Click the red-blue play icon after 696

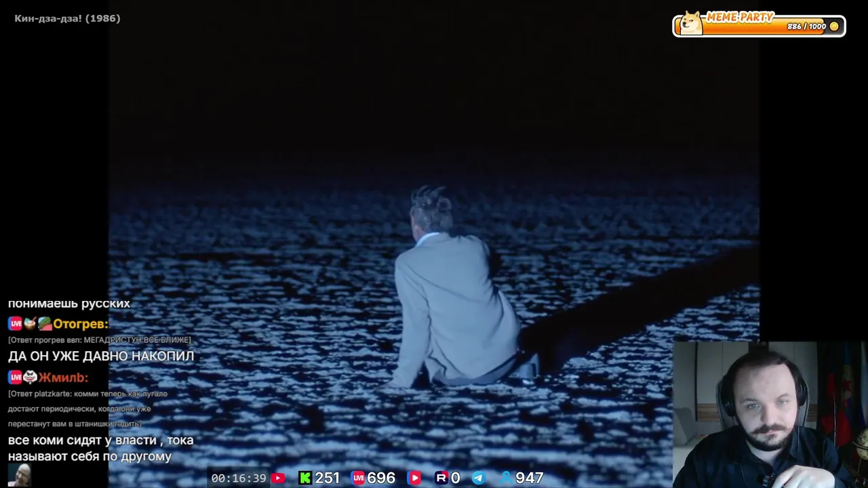click(x=415, y=479)
